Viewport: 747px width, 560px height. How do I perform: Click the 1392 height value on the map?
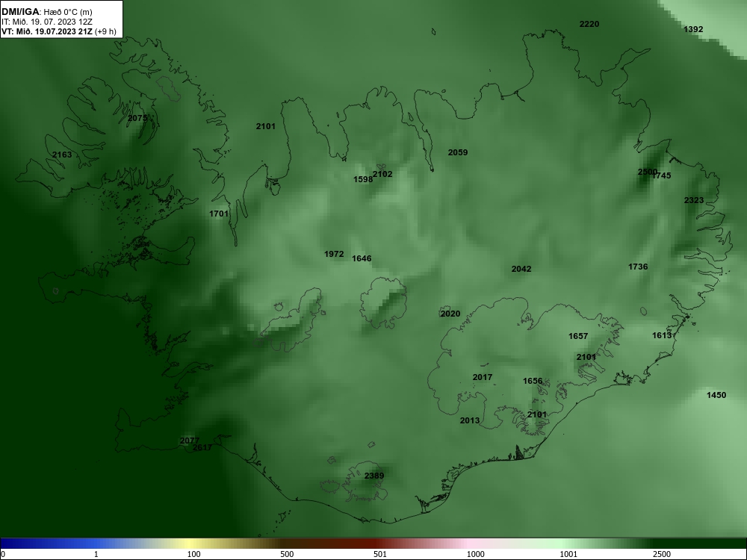[693, 29]
